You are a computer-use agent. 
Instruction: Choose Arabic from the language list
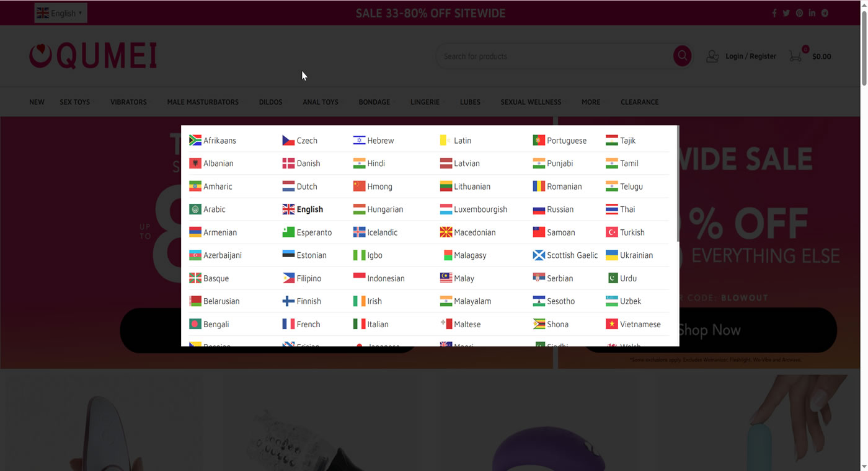[207, 209]
